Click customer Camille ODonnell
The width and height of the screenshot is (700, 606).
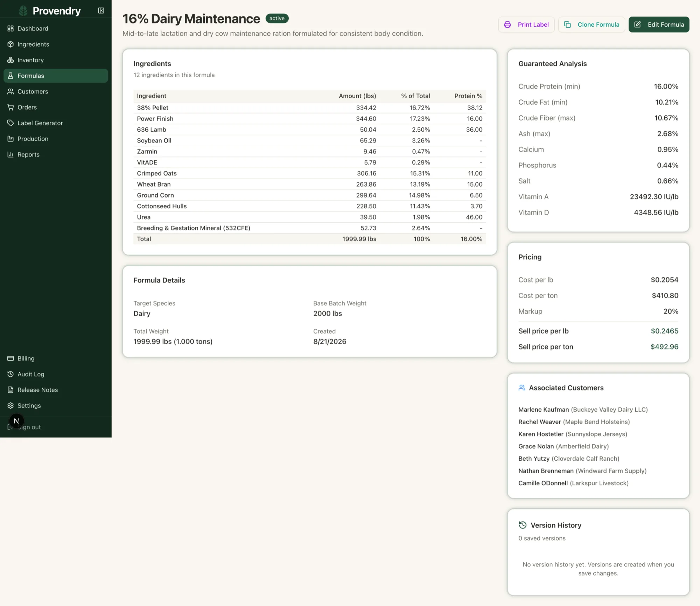[543, 483]
